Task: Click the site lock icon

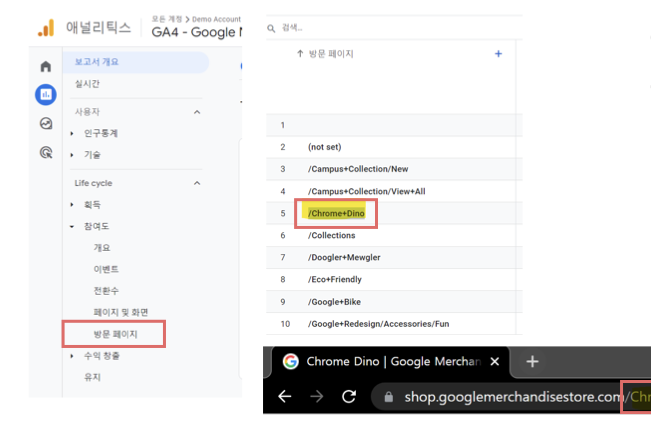Action: (389, 397)
